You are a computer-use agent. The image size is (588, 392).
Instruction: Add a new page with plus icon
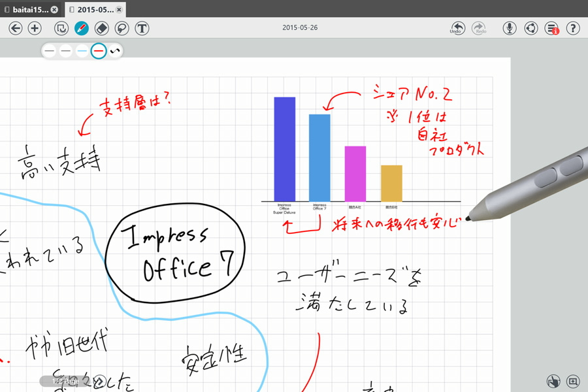(35, 28)
